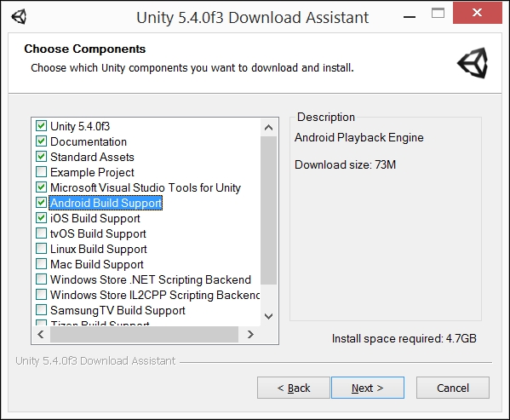The image size is (510, 420).
Task: Select the SamsungTV Build Support list item
Action: pyautogui.click(x=117, y=310)
